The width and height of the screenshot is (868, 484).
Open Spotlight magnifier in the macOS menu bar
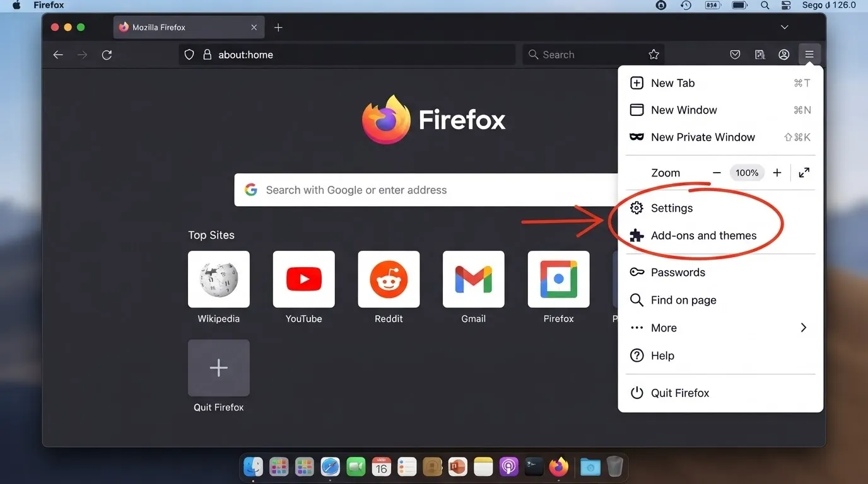tap(765, 5)
